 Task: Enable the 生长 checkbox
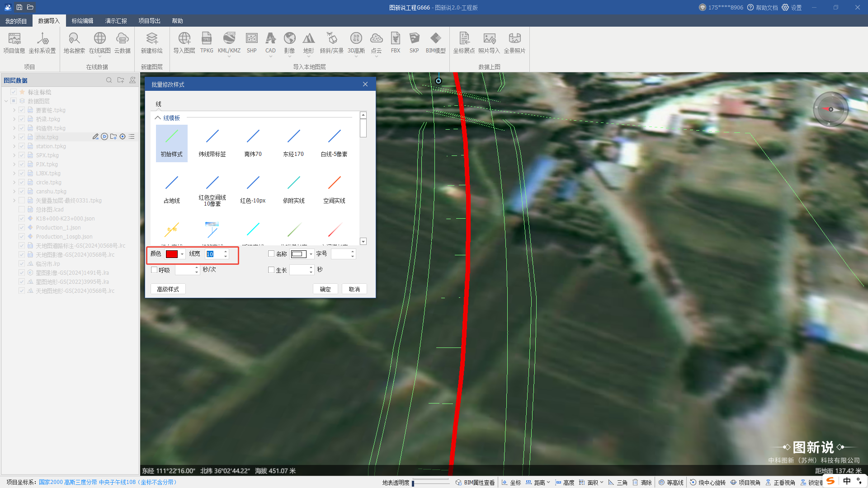tap(271, 270)
